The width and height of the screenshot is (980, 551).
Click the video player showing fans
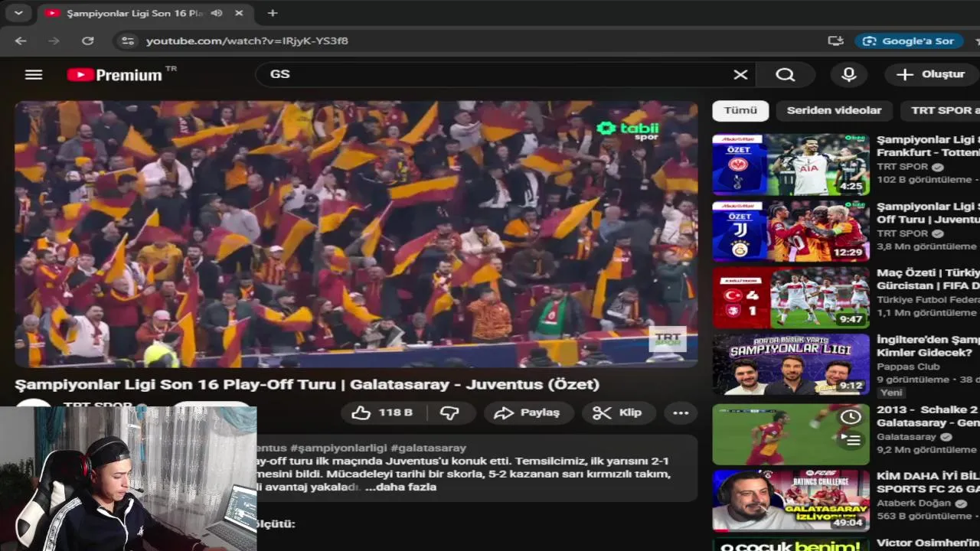click(356, 234)
